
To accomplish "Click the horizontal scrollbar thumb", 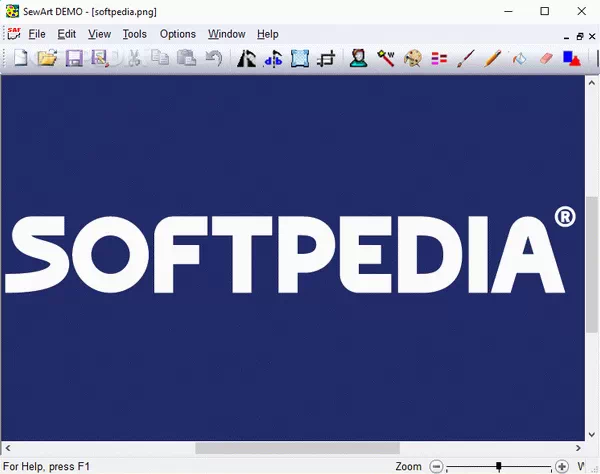I will click(x=297, y=448).
